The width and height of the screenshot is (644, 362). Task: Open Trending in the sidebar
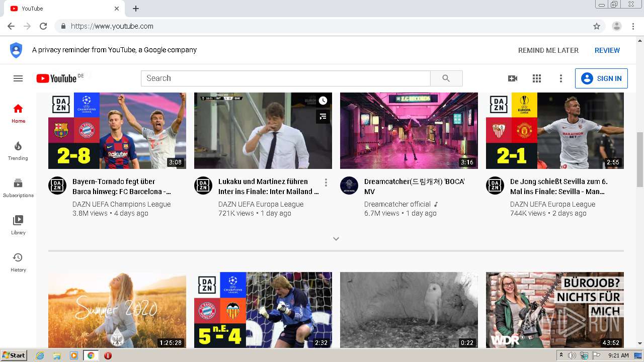tap(18, 151)
